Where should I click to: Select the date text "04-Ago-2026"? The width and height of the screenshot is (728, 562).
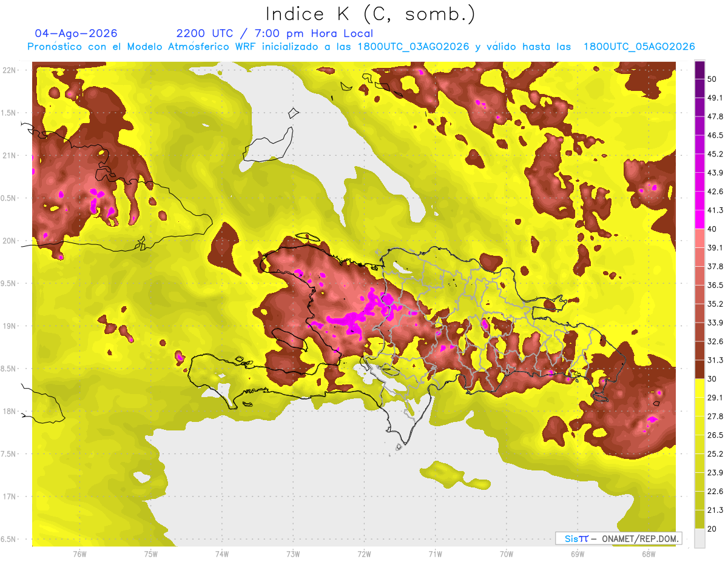[x=76, y=33]
